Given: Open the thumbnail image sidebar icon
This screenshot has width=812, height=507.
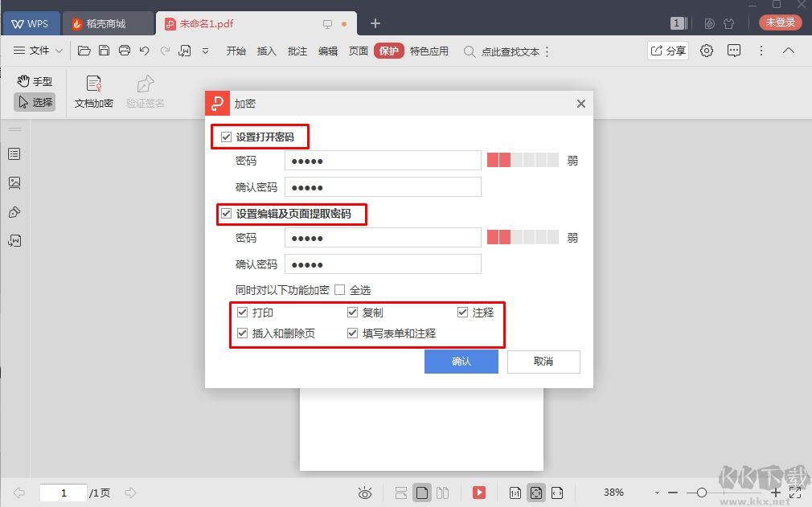Looking at the screenshot, I should (x=14, y=182).
